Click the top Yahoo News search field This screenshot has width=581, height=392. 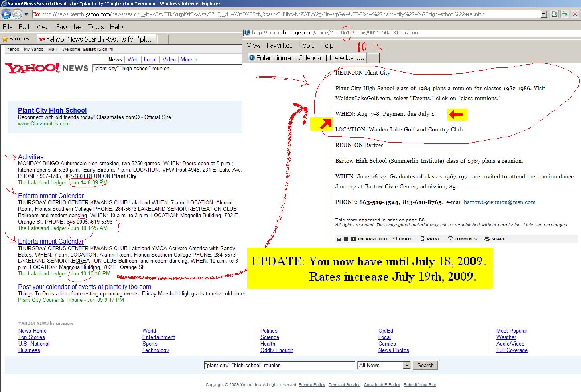[x=167, y=68]
